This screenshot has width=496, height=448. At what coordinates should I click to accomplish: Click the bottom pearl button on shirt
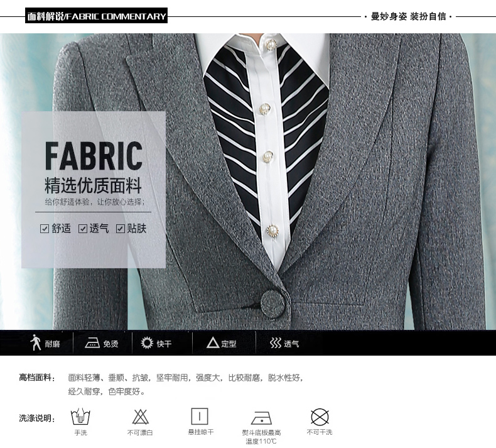[272, 231]
